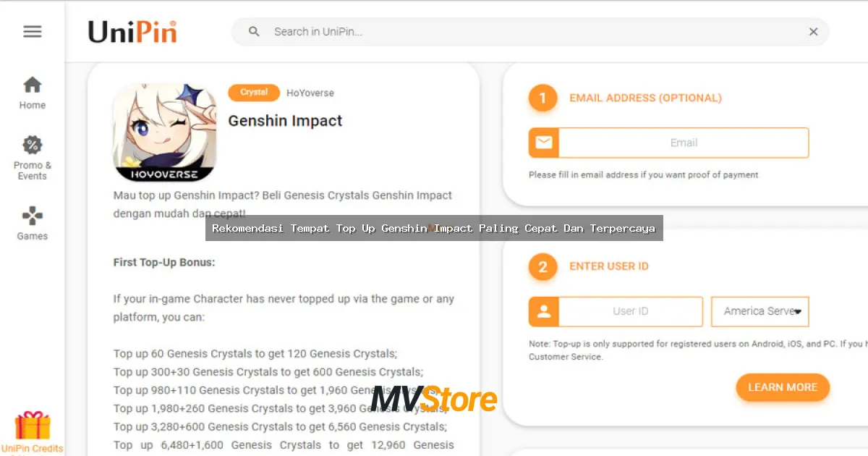Screen dimensions: 868x456
Task: Click the HoYoverse publisher label
Action: click(310, 93)
